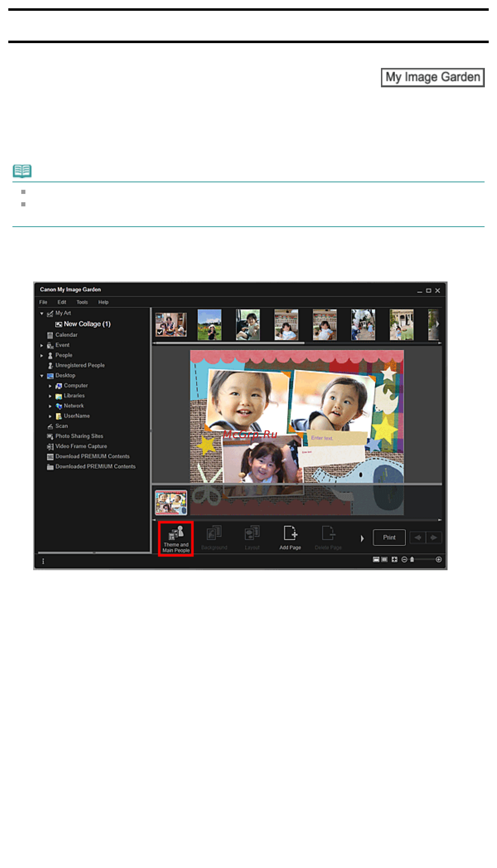497x868 pixels.
Task: Click the Add Page icon
Action: (290, 538)
